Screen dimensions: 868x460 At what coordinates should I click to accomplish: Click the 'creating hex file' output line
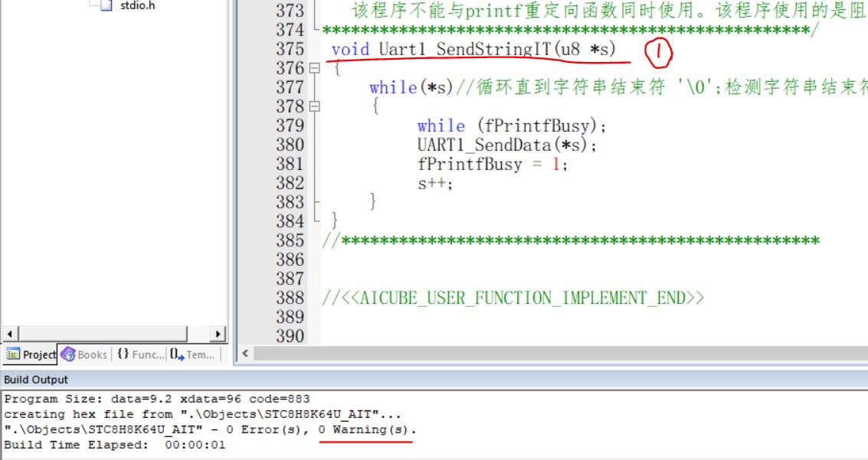click(202, 414)
